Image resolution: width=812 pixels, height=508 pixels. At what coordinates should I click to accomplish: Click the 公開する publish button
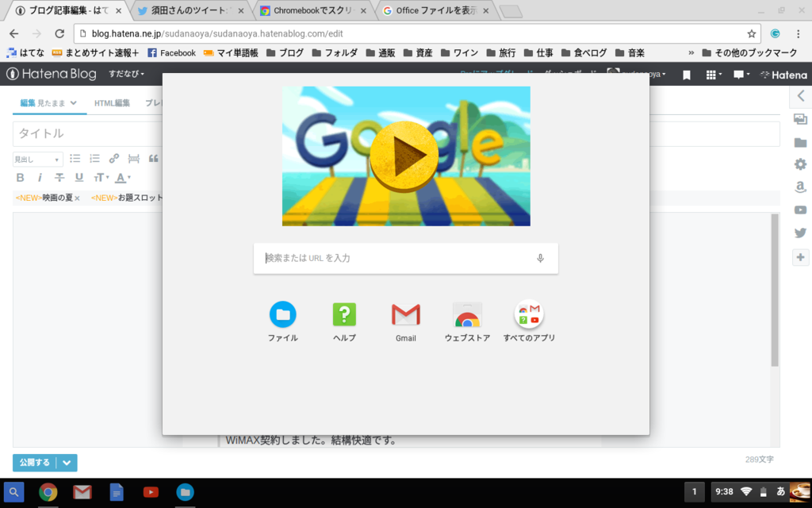35,463
